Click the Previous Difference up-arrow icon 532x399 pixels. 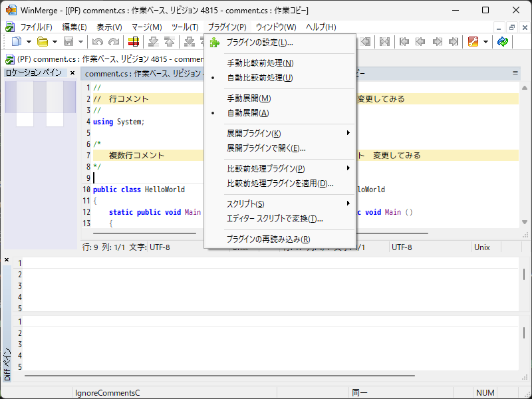[x=169, y=42]
